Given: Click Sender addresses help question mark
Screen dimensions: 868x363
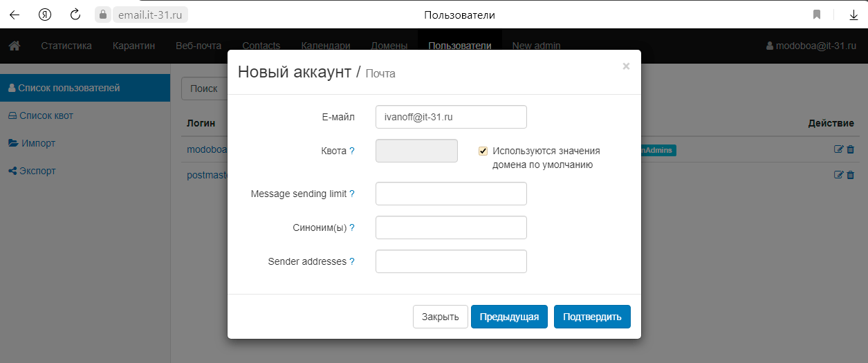Looking at the screenshot, I should pos(352,262).
